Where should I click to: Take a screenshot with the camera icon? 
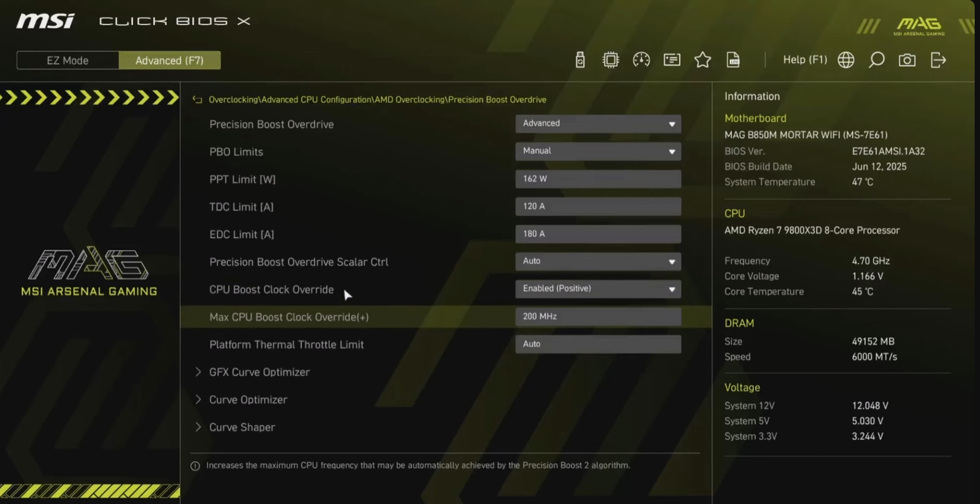point(907,60)
